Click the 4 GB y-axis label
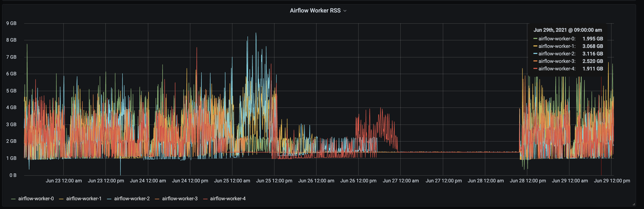 coord(11,107)
